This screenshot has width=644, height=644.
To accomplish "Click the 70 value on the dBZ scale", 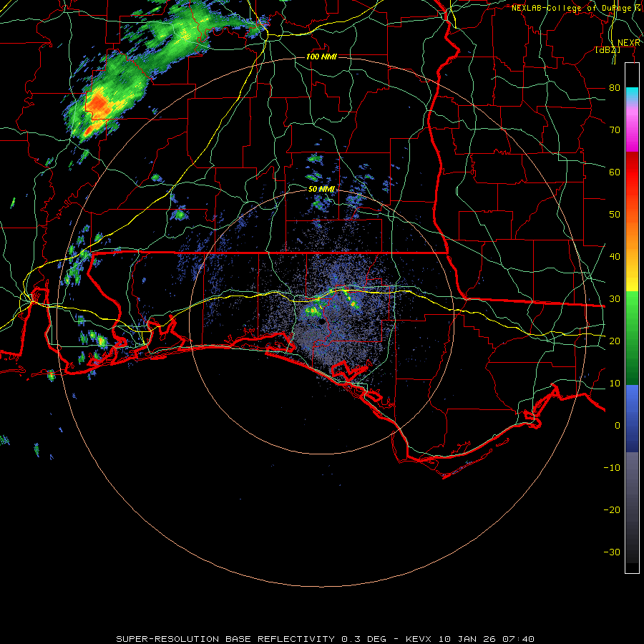I will tap(615, 130).
